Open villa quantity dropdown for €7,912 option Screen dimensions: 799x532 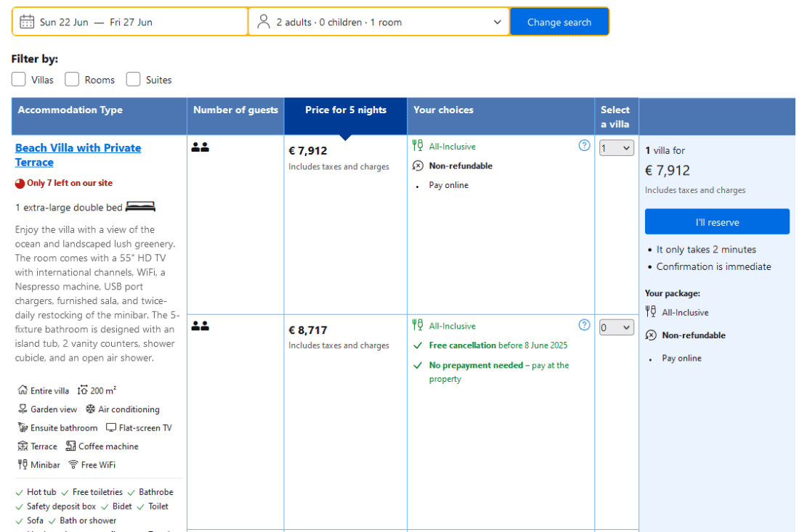[x=616, y=148]
